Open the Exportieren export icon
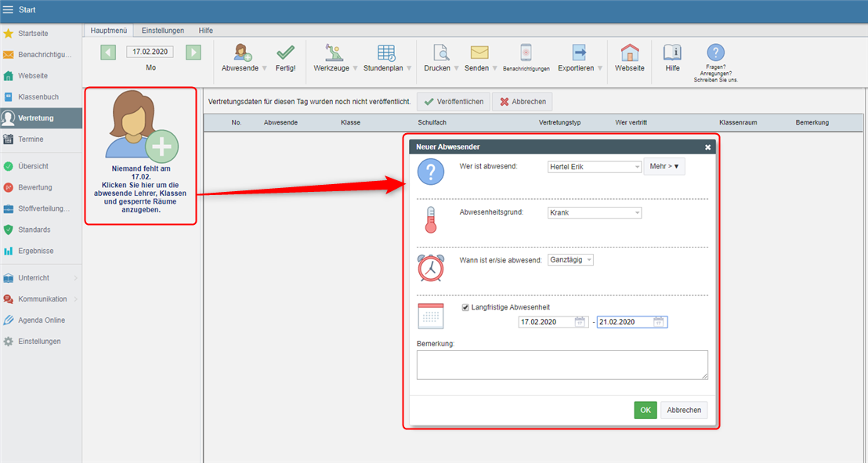 (x=579, y=53)
